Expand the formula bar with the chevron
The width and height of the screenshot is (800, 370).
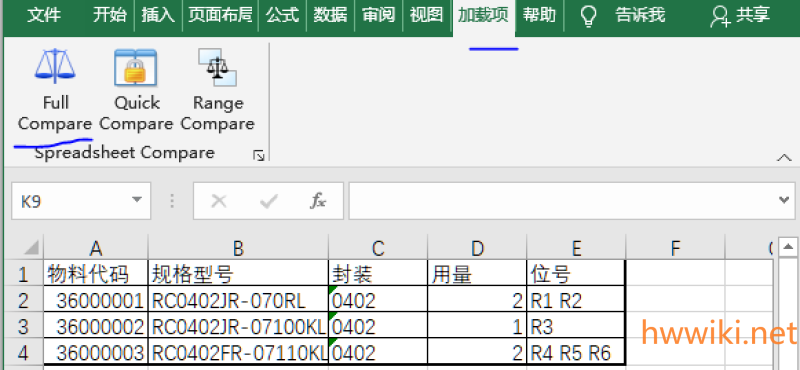click(785, 200)
